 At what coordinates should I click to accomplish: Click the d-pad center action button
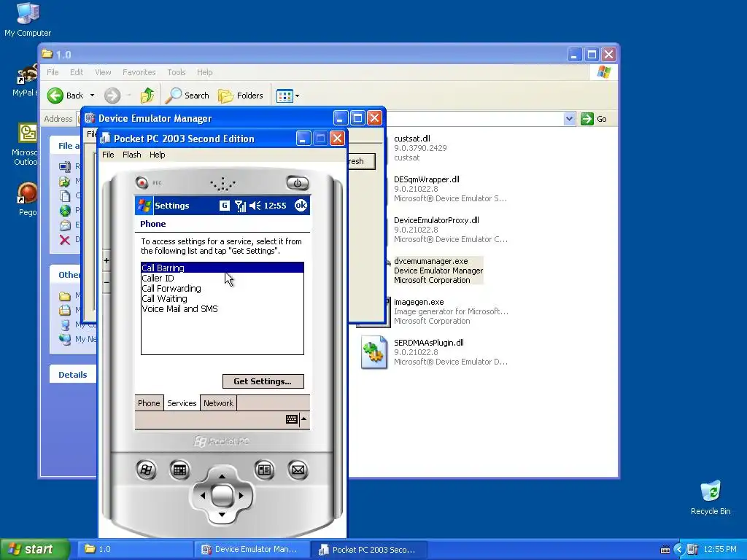(222, 495)
